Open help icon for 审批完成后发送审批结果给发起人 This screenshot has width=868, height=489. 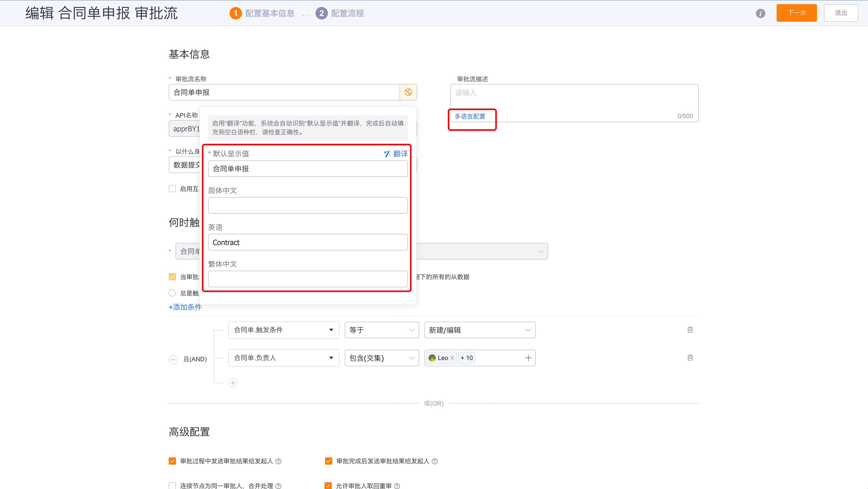tap(435, 461)
